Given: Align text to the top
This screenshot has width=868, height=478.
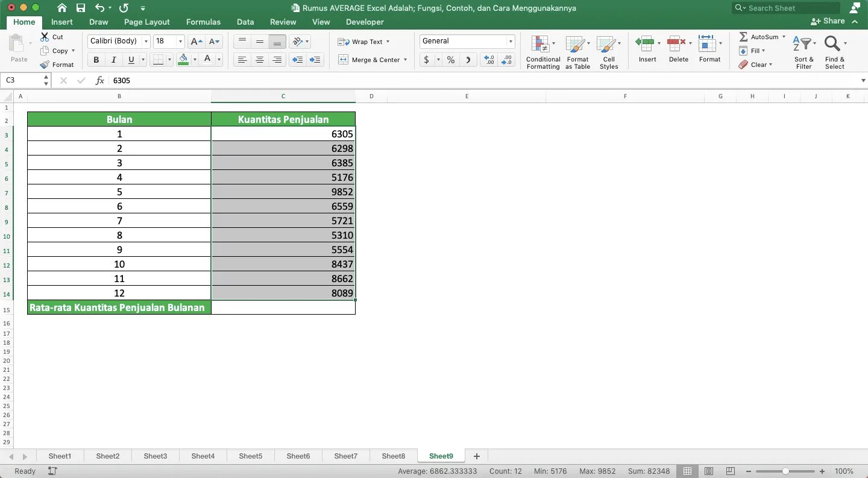Looking at the screenshot, I should [x=242, y=42].
